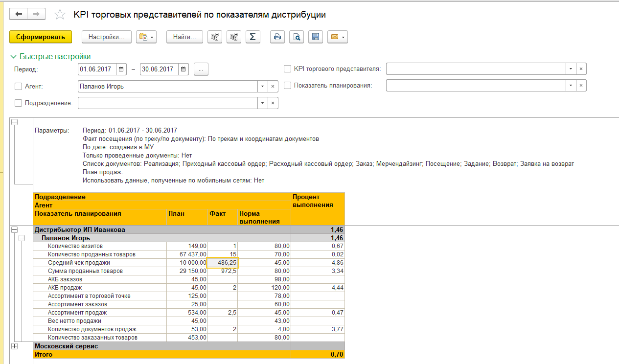Add report to favorites with star icon
The width and height of the screenshot is (619, 364).
coord(60,15)
